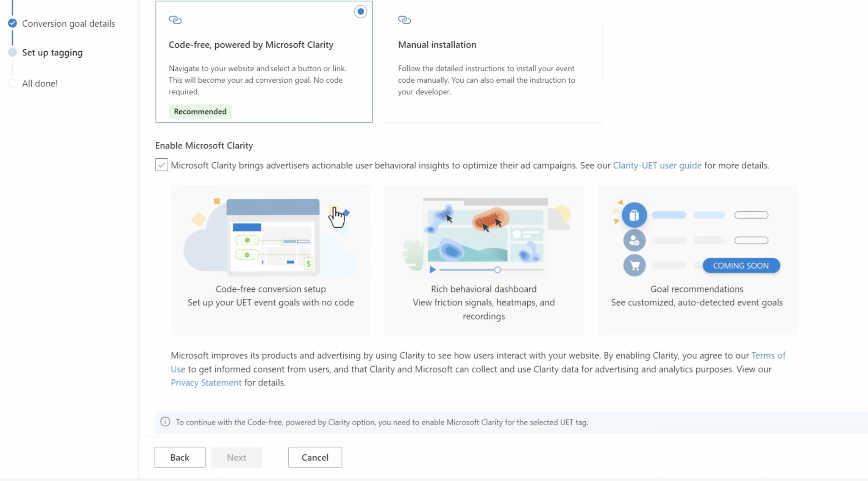The image size is (868, 481).
Task: Click the link icon on Manual installation card
Action: coord(404,20)
